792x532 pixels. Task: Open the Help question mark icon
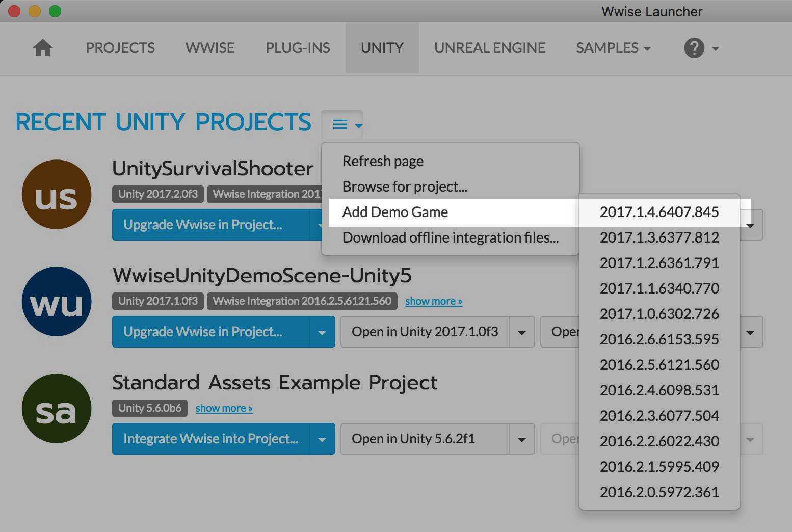[x=694, y=48]
